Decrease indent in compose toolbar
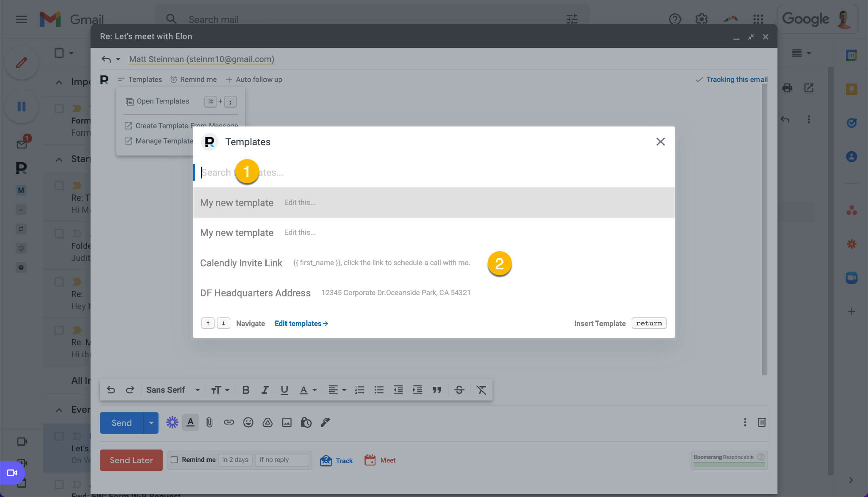This screenshot has width=868, height=497. 398,390
